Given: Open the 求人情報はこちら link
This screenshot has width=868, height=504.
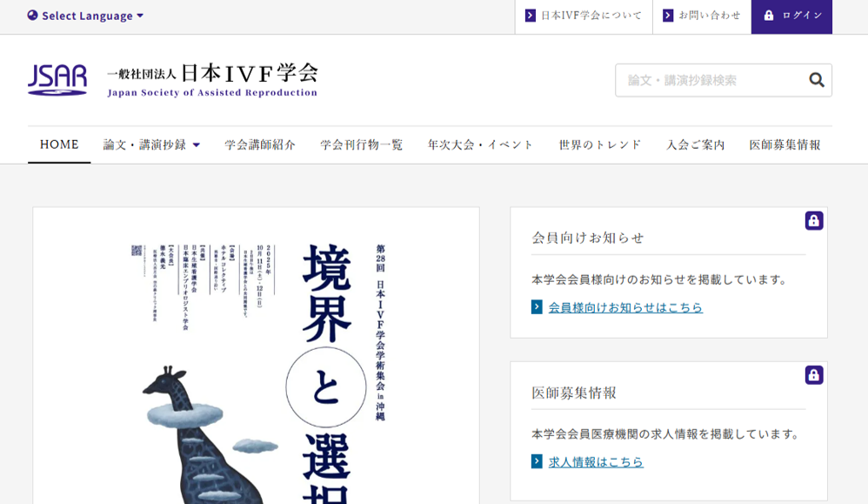Looking at the screenshot, I should pos(596,462).
